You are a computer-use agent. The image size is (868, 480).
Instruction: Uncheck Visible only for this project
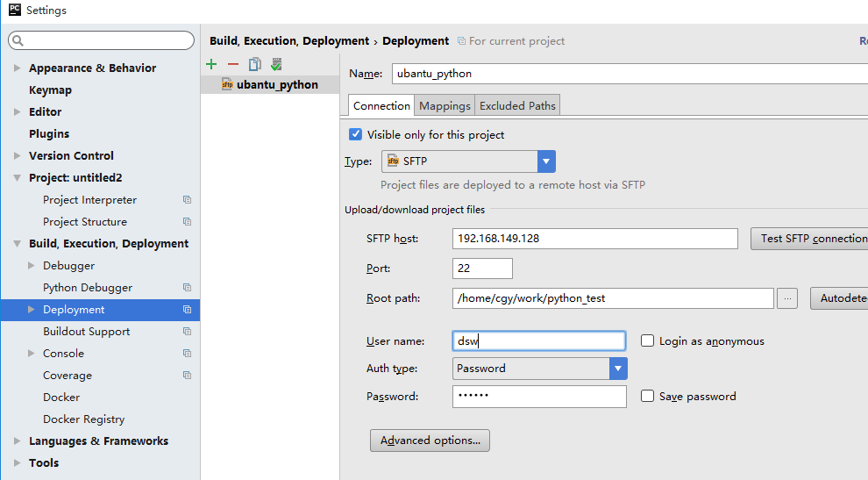[355, 134]
